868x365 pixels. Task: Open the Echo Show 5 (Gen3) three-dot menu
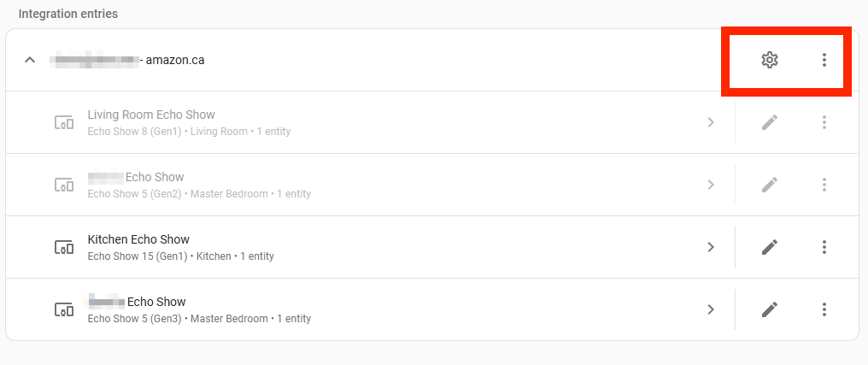[824, 309]
